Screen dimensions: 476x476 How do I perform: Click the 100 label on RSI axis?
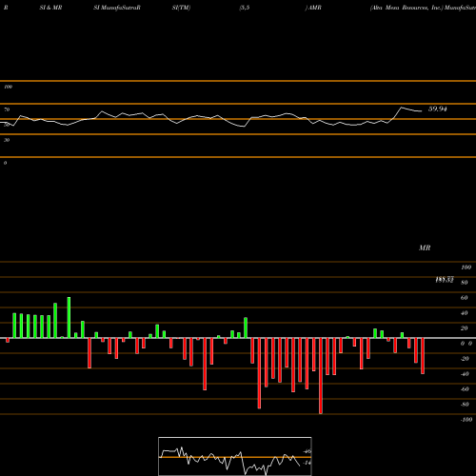pyautogui.click(x=8, y=87)
